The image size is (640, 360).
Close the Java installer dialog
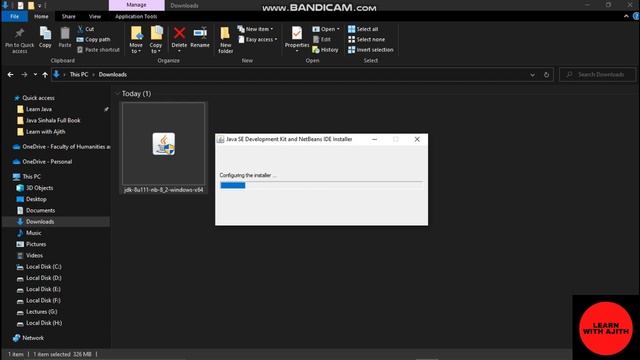[x=417, y=139]
